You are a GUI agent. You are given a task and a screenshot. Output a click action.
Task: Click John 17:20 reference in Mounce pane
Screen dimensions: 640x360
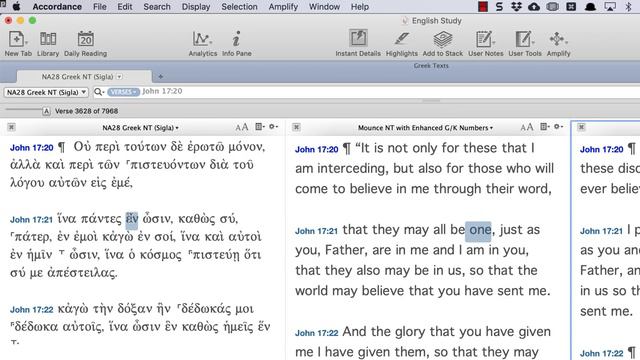[x=316, y=149]
